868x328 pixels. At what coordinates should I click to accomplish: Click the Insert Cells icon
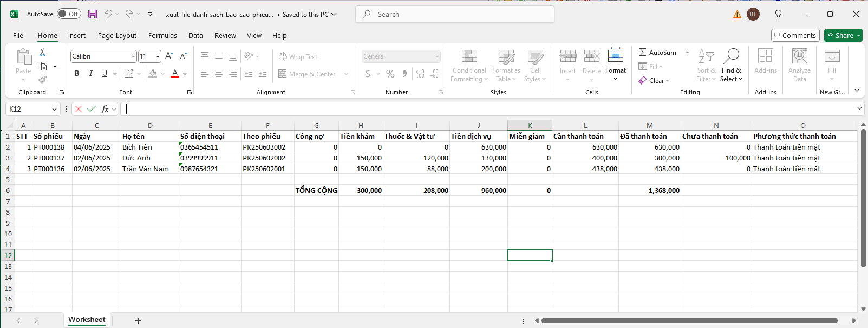pos(567,56)
